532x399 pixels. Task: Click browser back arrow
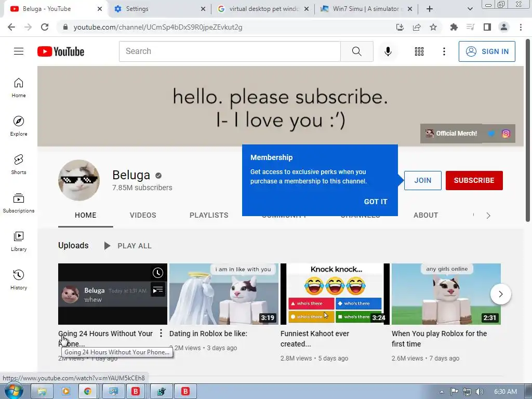point(11,27)
